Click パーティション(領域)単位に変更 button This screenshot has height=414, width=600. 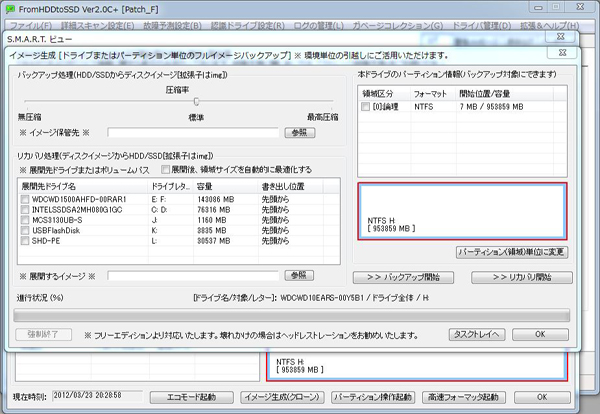pyautogui.click(x=512, y=252)
